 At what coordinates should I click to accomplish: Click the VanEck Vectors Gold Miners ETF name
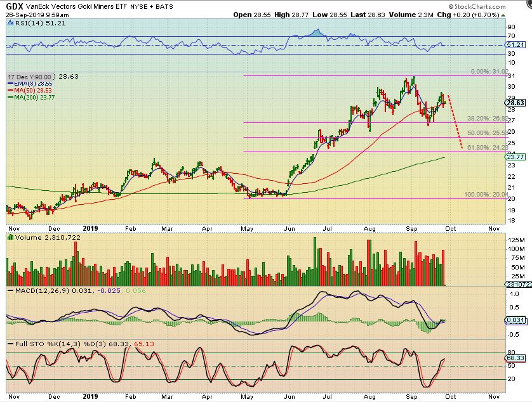tap(77, 6)
